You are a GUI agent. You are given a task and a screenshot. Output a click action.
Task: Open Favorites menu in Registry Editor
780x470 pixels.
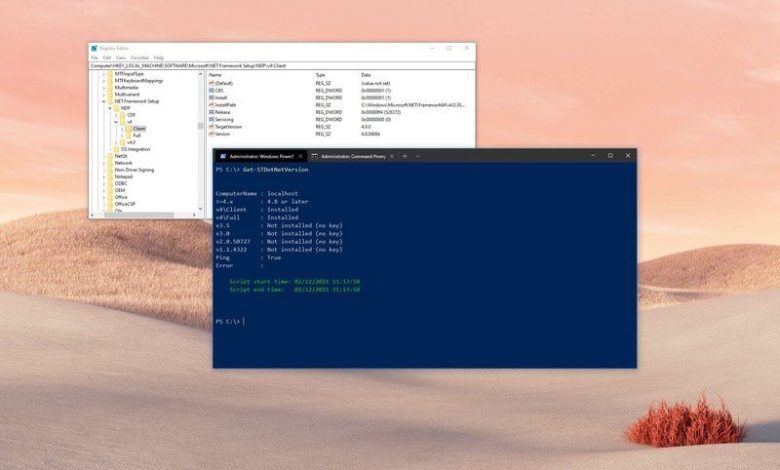140,58
